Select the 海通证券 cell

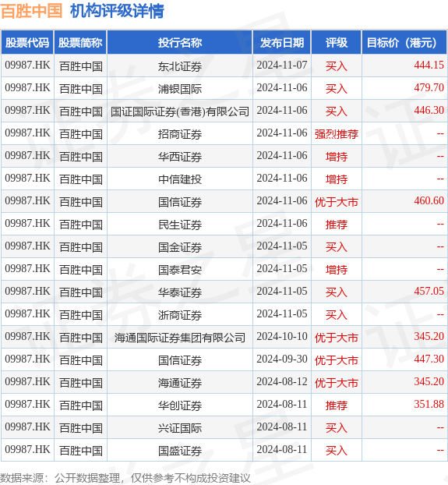[x=180, y=382]
